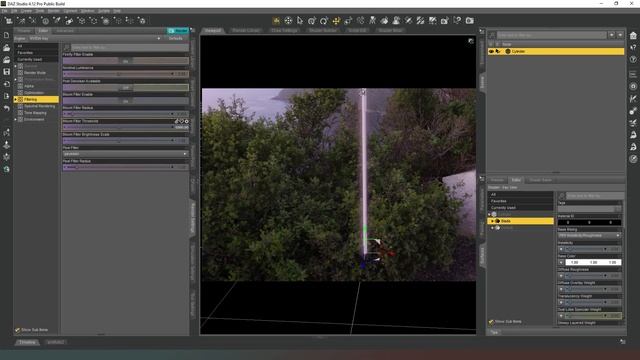Click the clock-shaped icon in top-left toolbar
Image resolution: width=640 pixels, height=360 pixels.
tap(45, 20)
